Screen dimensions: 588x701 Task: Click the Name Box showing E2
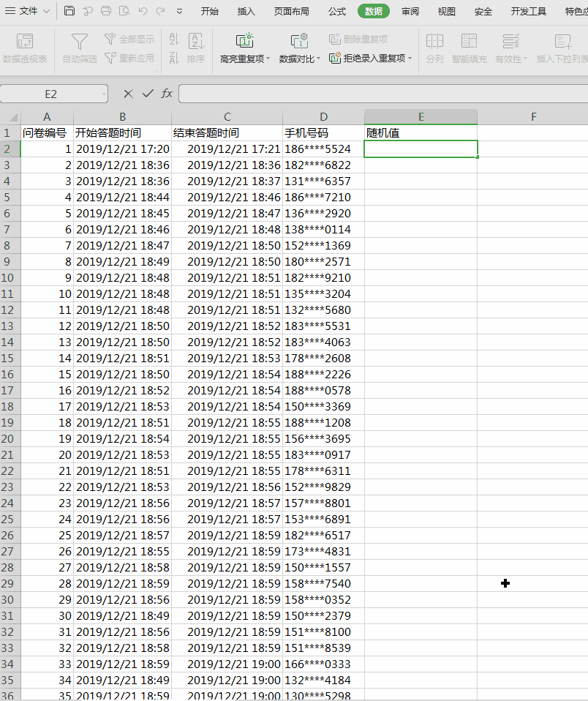(50, 94)
